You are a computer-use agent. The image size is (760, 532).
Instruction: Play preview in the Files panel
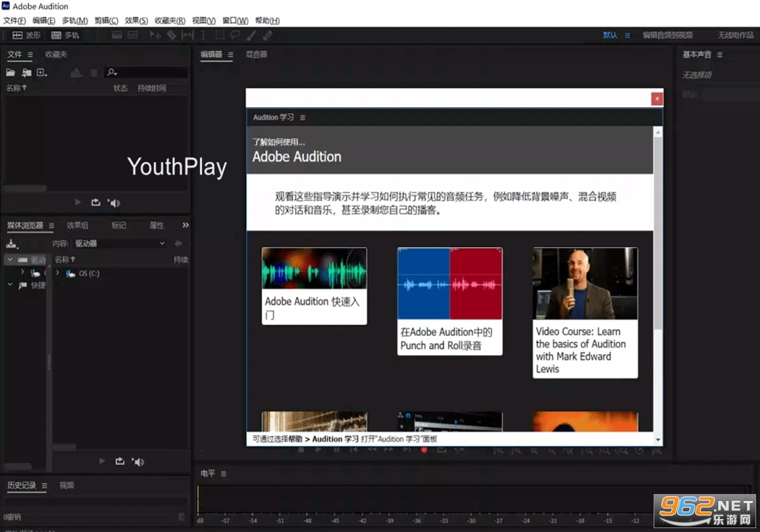click(78, 202)
